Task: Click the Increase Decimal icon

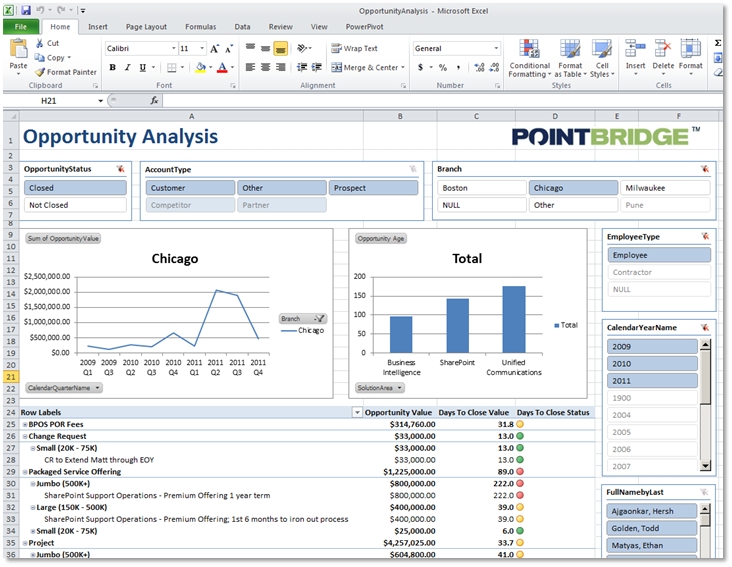Action: pos(479,68)
